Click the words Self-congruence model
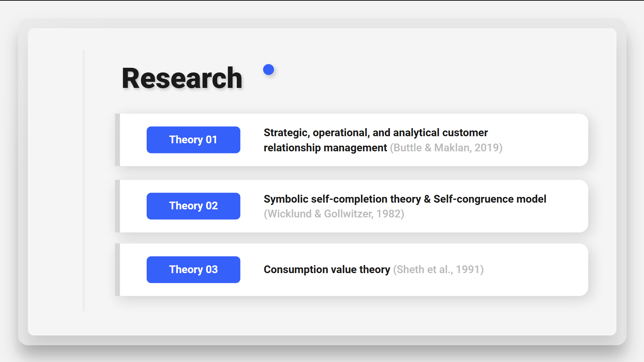 click(x=490, y=199)
